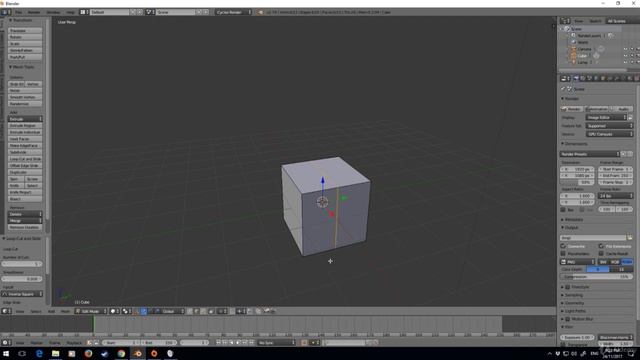Image resolution: width=640 pixels, height=360 pixels.
Task: Select edge select mode icon
Action: [197, 311]
